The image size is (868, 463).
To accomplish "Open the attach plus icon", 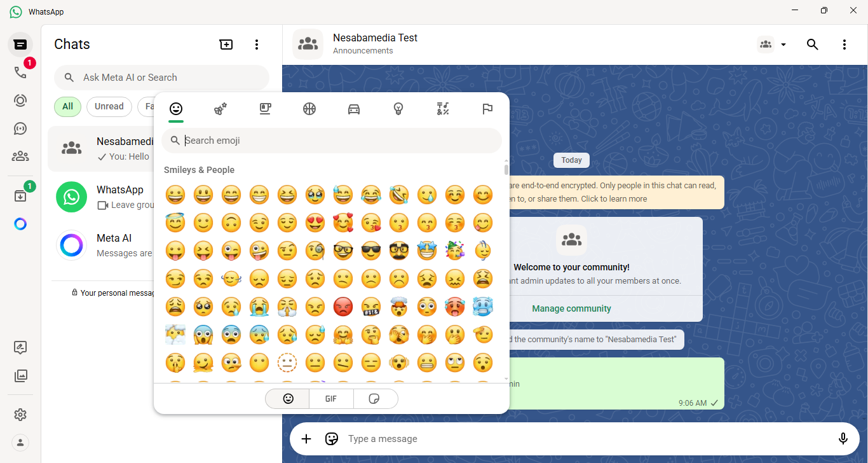I will 306,439.
